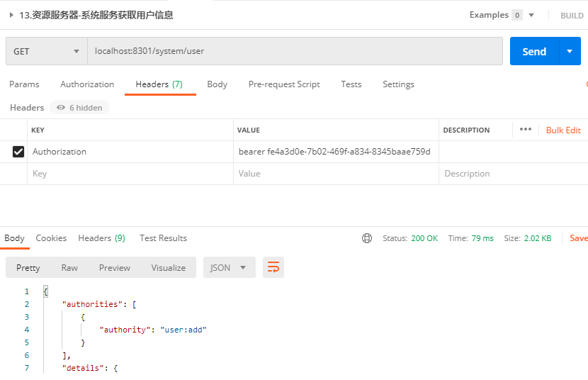
Task: Select the Headers (7) request tab
Action: [159, 84]
